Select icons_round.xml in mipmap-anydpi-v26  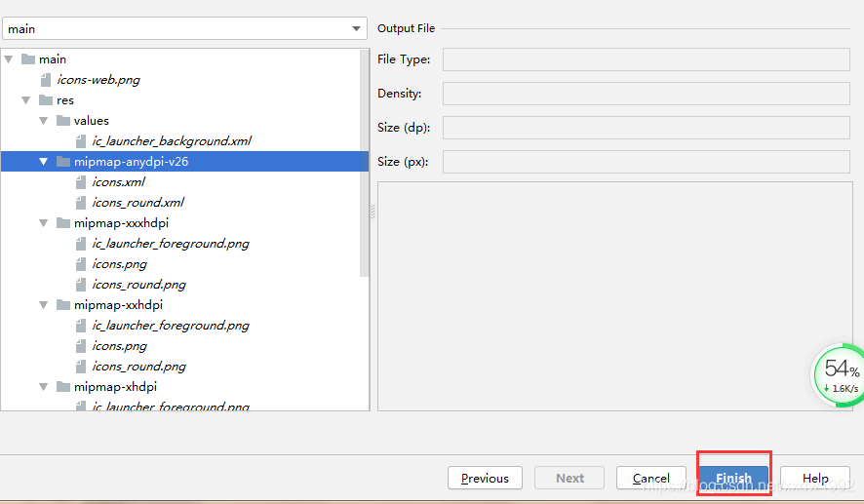137,203
